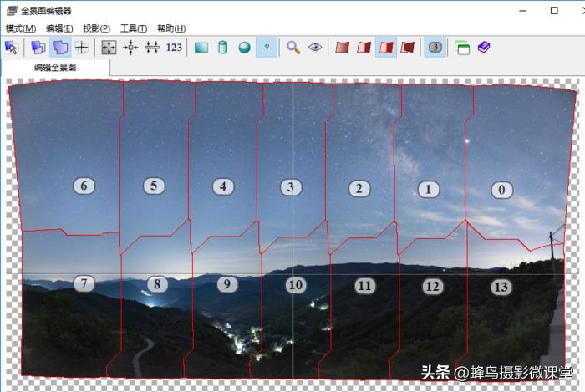The height and width of the screenshot is (392, 585).
Task: Click image number badge 9
Action: (x=226, y=284)
